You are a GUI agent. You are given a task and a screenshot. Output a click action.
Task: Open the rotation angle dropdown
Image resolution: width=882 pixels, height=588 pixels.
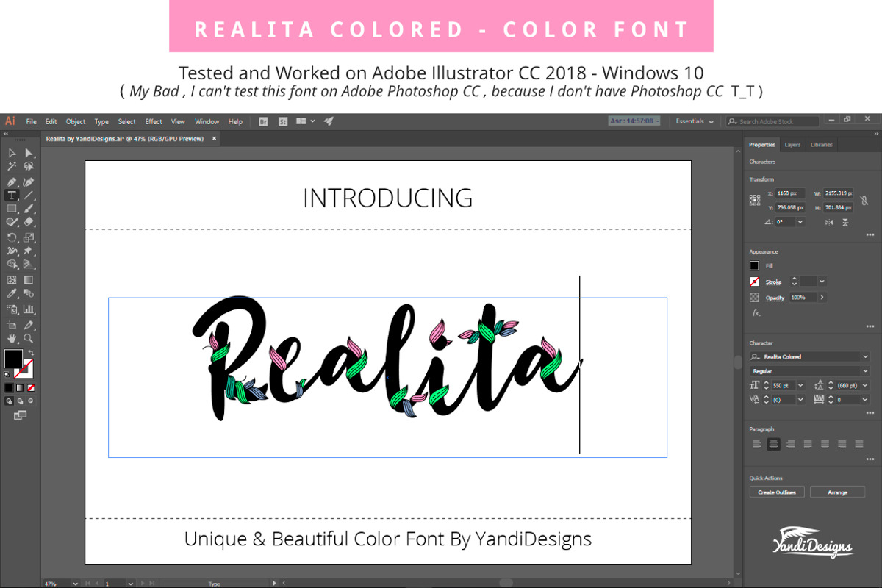(x=800, y=221)
